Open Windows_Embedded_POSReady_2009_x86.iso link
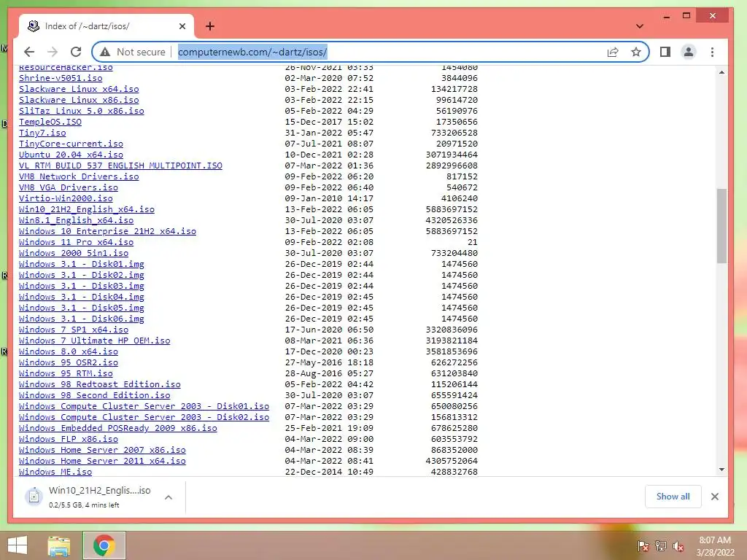Image resolution: width=747 pixels, height=560 pixels. 118,429
